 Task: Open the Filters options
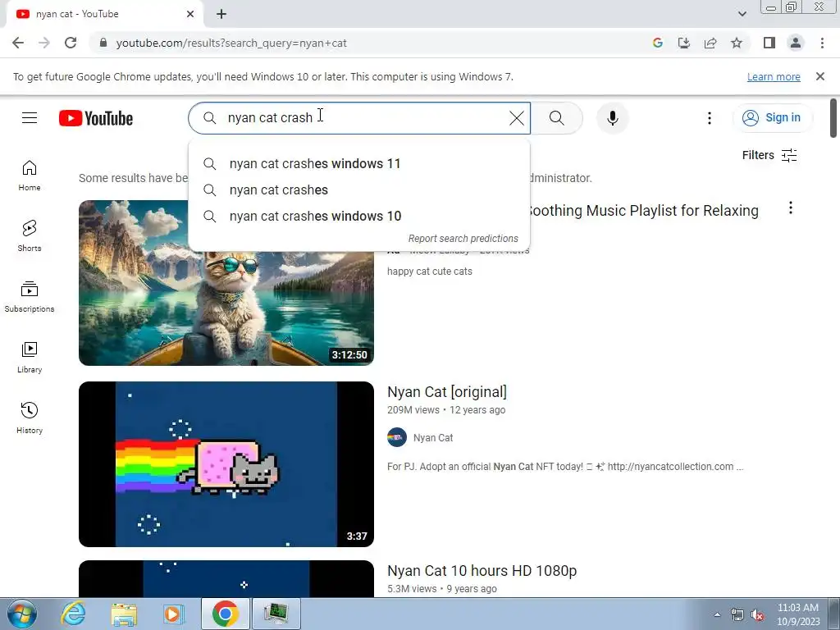(x=769, y=155)
